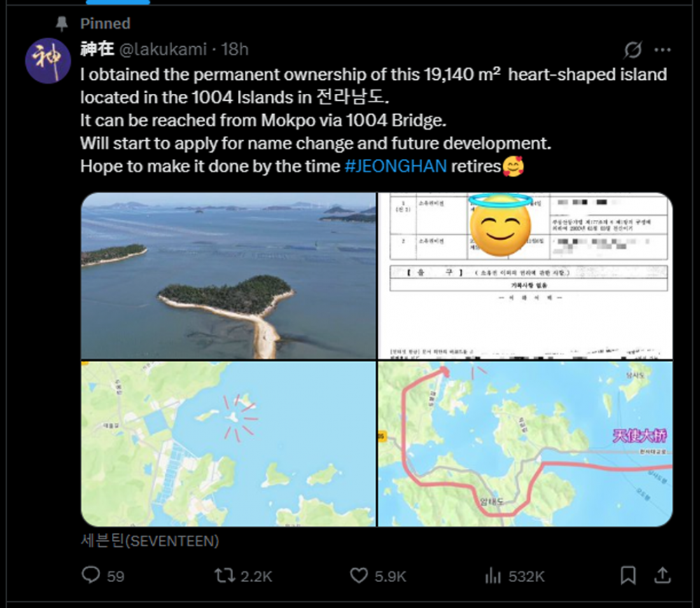700x608 pixels.
Task: Click the Pinned label
Action: point(105,24)
